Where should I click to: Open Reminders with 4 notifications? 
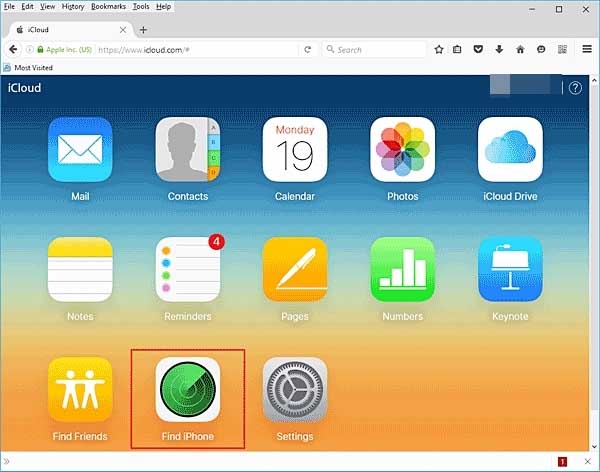point(187,269)
